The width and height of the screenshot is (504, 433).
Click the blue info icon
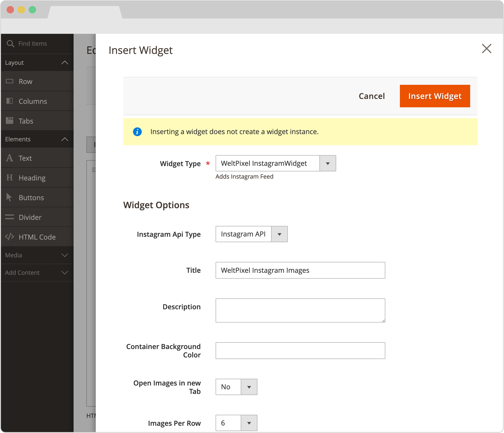pyautogui.click(x=137, y=132)
